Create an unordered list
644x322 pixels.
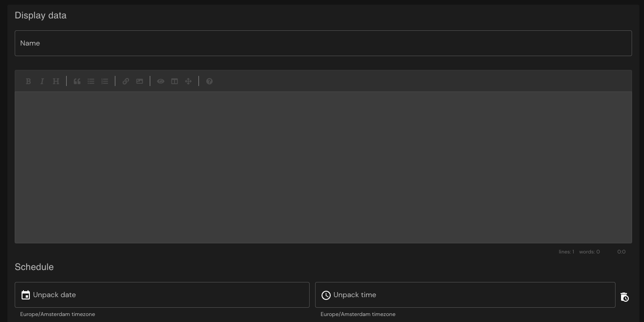90,81
